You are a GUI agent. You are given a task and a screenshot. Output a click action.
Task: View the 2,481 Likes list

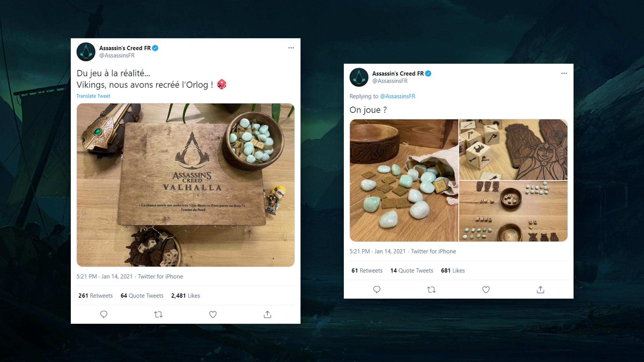(185, 296)
